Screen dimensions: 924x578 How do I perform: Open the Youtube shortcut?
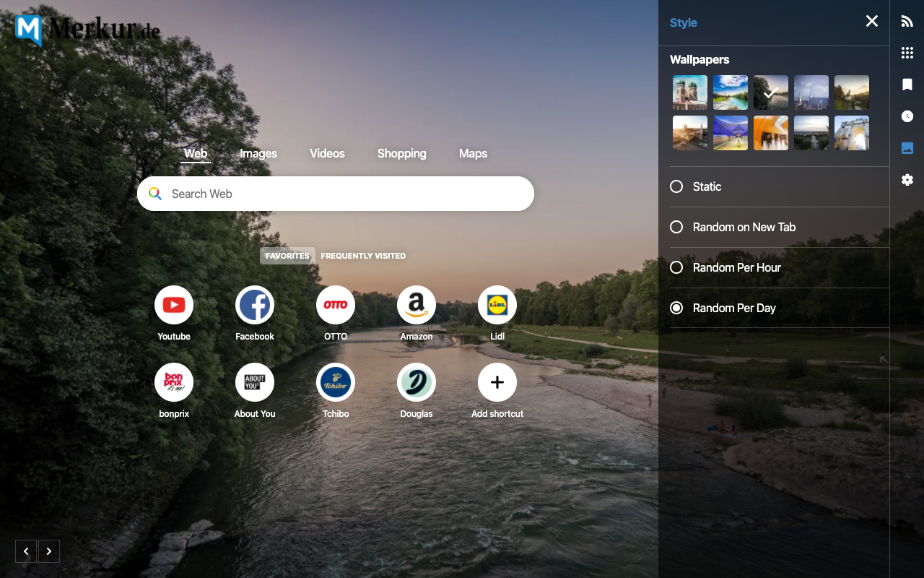tap(174, 305)
